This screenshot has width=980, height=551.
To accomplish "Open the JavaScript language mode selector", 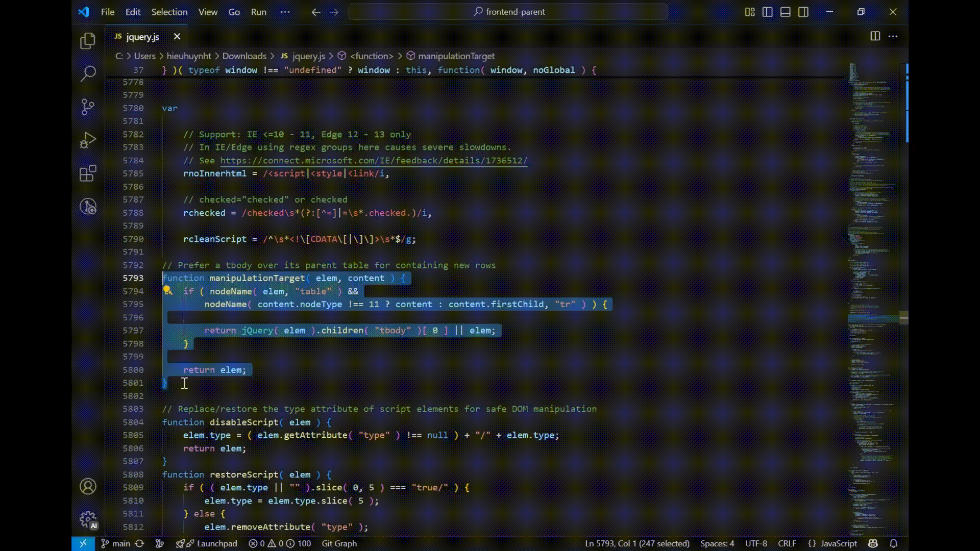I will click(838, 543).
